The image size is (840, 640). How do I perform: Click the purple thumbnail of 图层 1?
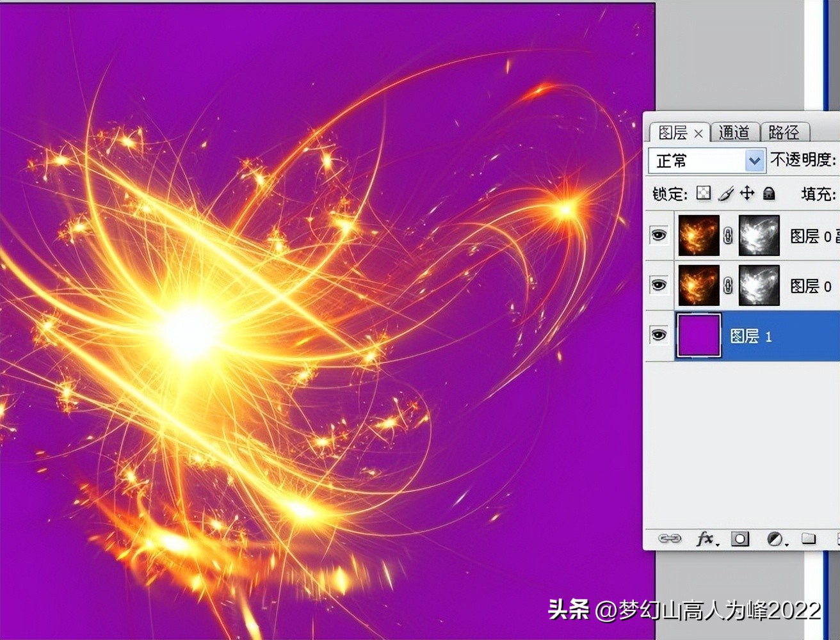coord(698,334)
